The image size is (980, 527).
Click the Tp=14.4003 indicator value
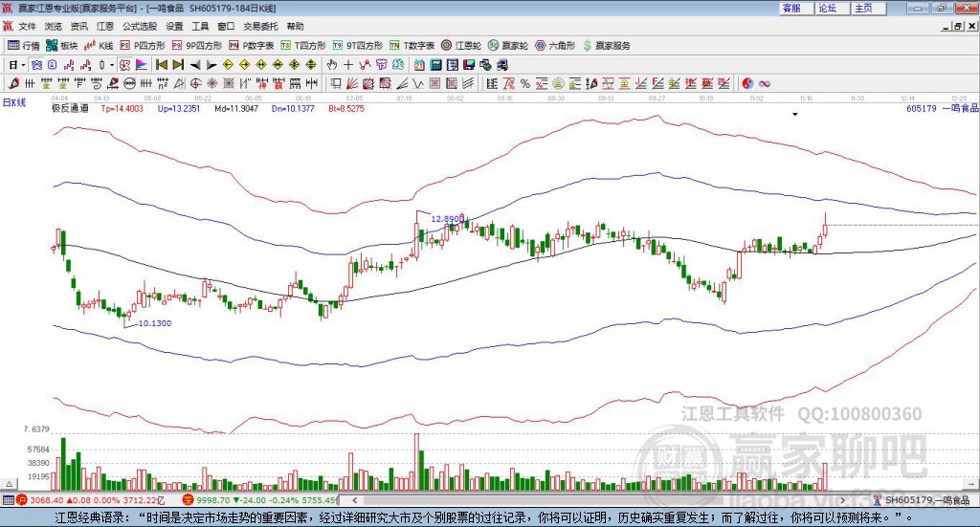122,108
